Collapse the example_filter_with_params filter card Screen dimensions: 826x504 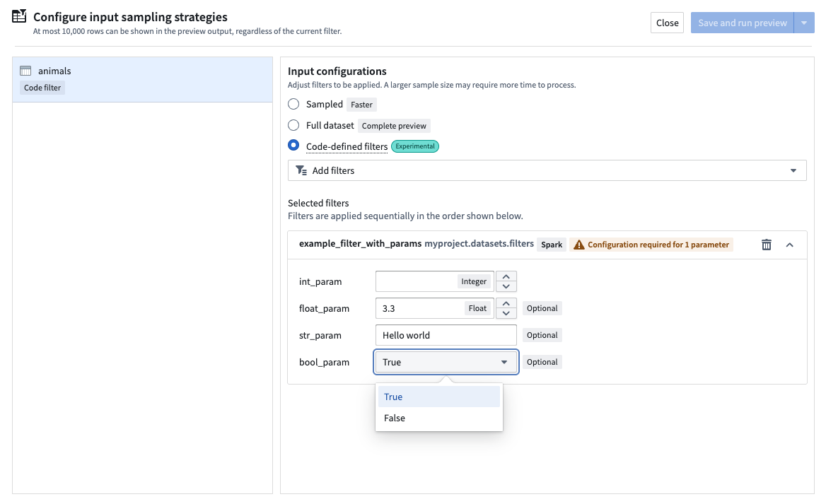[790, 244]
